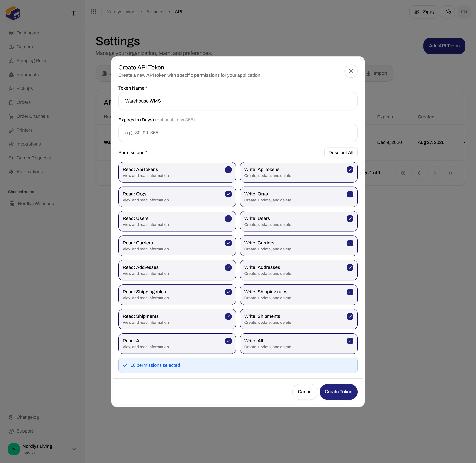Viewport: 476px width, 463px height.
Task: Click the Carrier Requests icon
Action: (11, 158)
